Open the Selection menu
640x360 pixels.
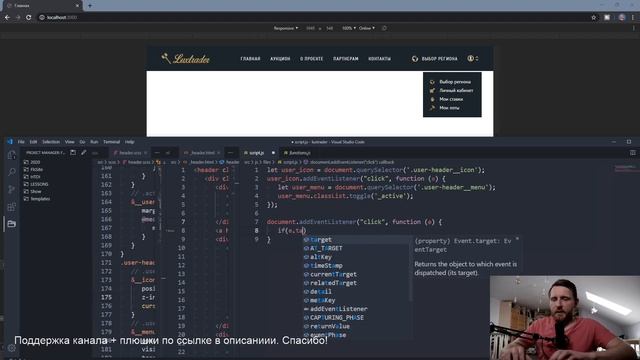[51, 142]
